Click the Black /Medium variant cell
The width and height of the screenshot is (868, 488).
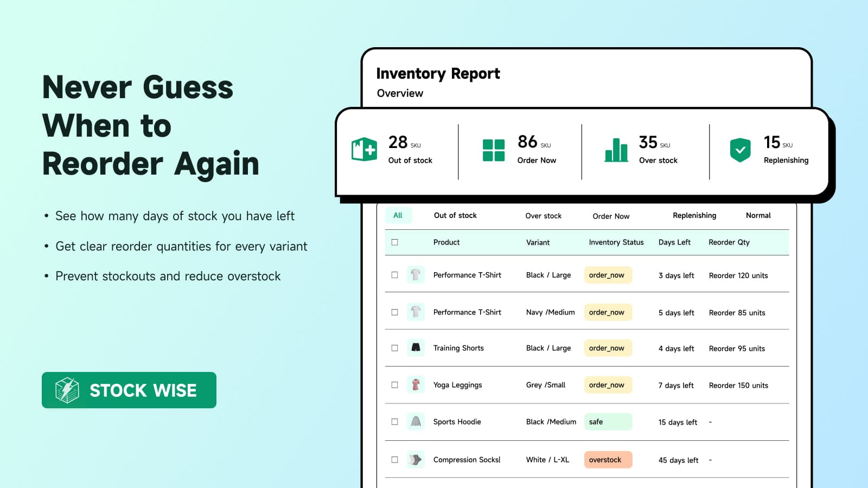click(551, 422)
